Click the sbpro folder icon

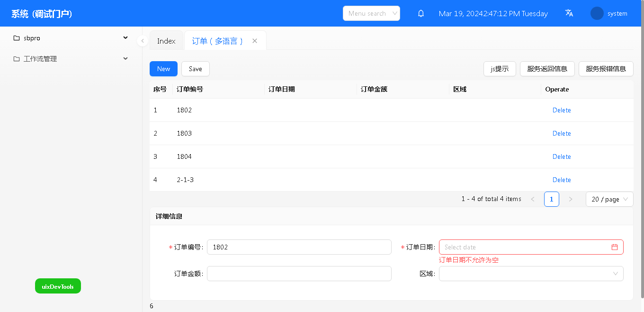click(17, 38)
